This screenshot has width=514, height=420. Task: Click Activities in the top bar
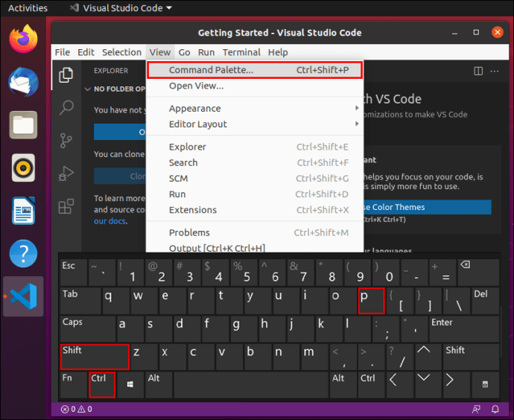[28, 8]
